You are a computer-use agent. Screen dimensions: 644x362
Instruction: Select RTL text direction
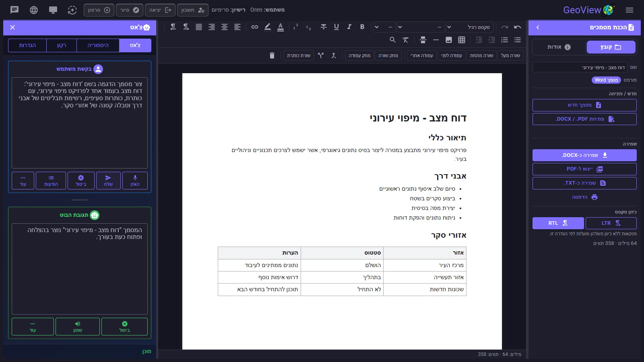click(558, 223)
